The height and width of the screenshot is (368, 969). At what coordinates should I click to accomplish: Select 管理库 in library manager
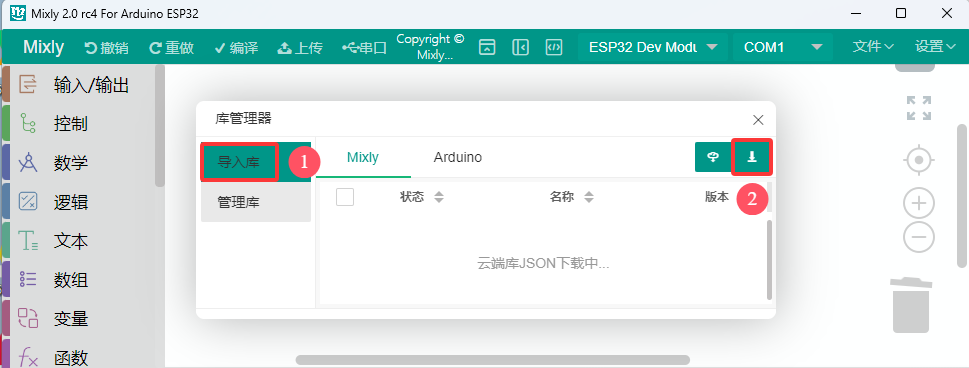tap(256, 202)
